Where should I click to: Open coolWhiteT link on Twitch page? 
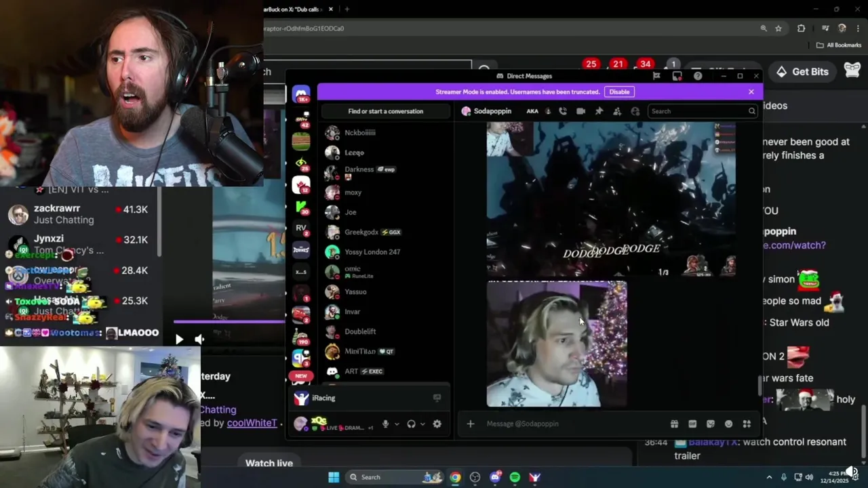coord(252,422)
